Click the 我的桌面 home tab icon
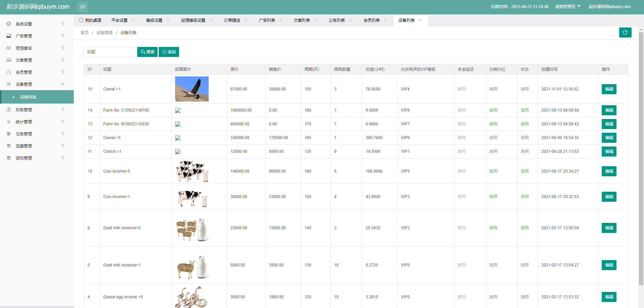Screen dimensions: 644x308 coord(81,20)
